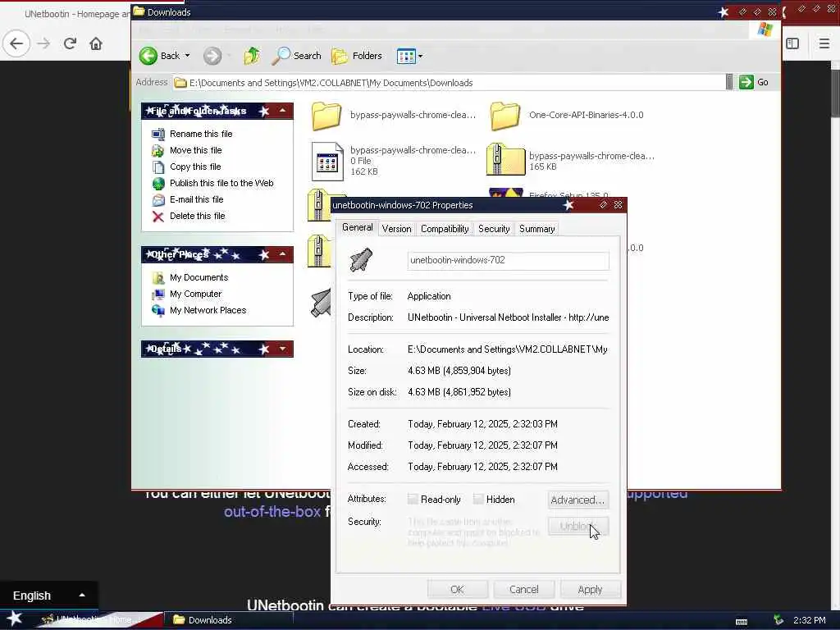Switch to the Security tab
Viewport: 840px width, 630px height.
point(494,230)
